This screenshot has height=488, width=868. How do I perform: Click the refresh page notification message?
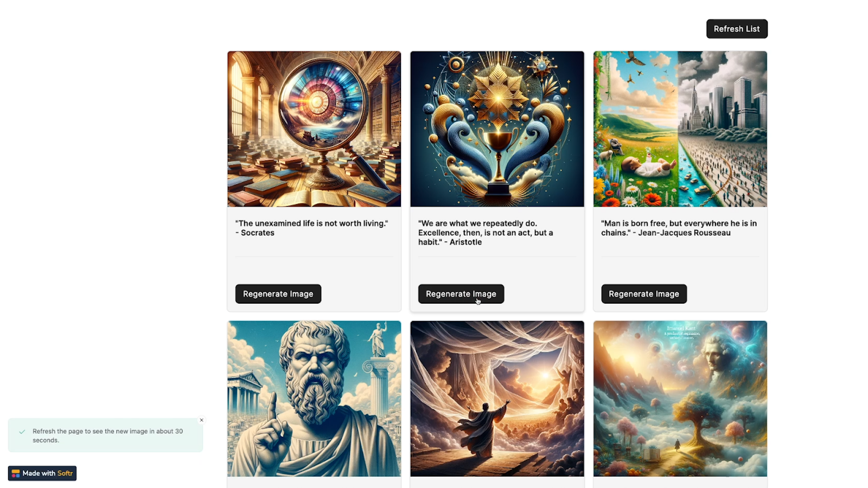click(x=107, y=435)
